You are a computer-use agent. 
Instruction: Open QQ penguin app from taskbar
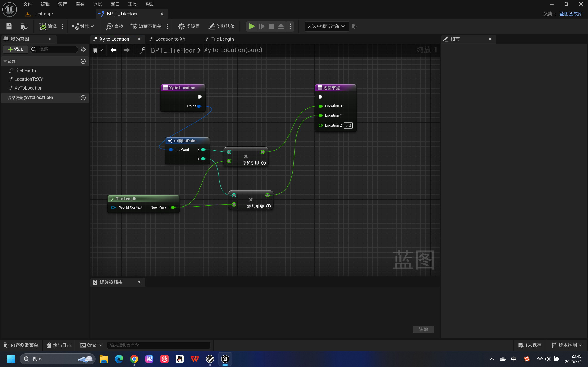(179, 359)
